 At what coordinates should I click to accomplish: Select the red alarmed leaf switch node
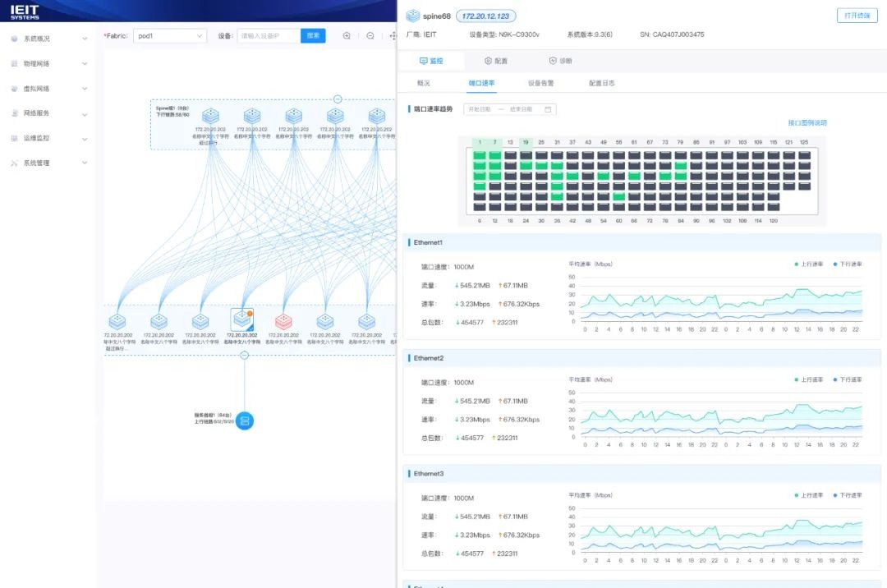(283, 321)
